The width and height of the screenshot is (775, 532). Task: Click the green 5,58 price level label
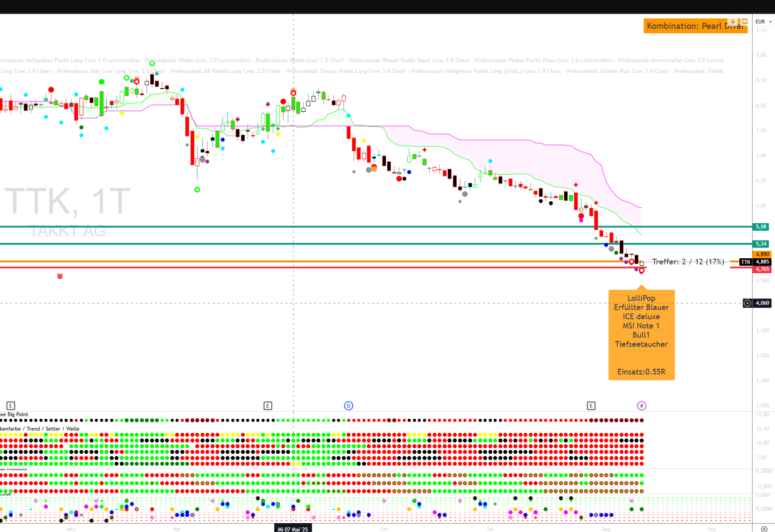point(761,227)
